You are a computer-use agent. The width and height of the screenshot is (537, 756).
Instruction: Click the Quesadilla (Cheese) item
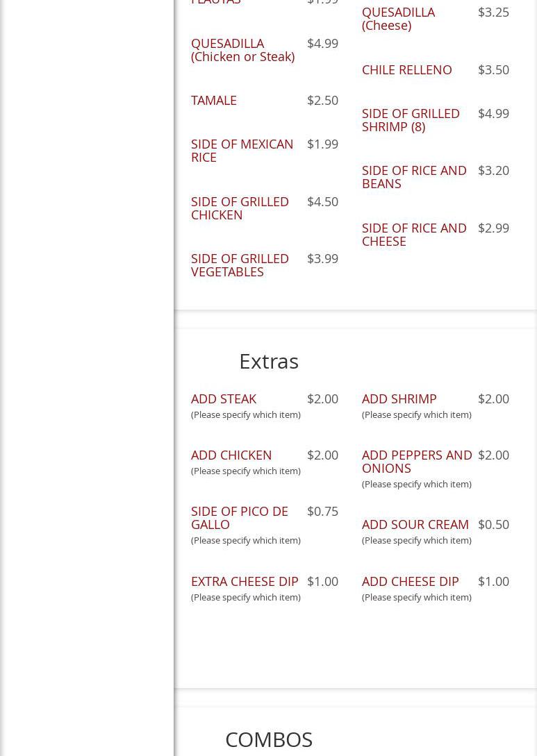coord(398,18)
